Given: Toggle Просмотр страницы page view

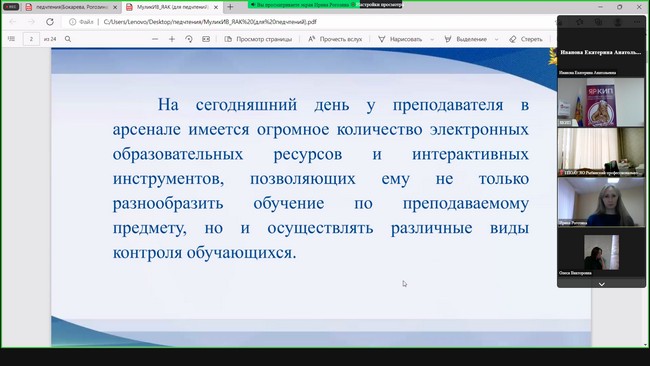Looking at the screenshot, I should click(x=258, y=39).
